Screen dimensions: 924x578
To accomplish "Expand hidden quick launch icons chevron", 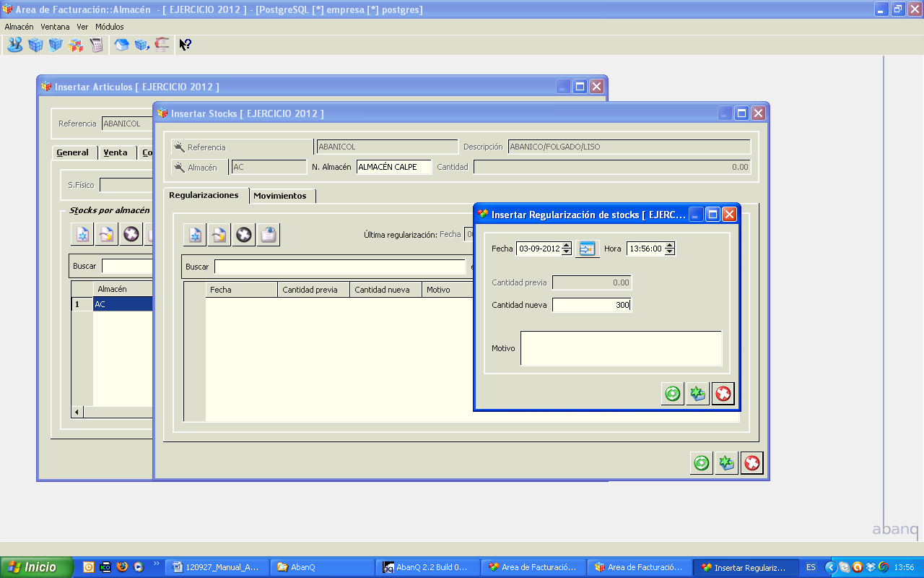I will click(157, 564).
